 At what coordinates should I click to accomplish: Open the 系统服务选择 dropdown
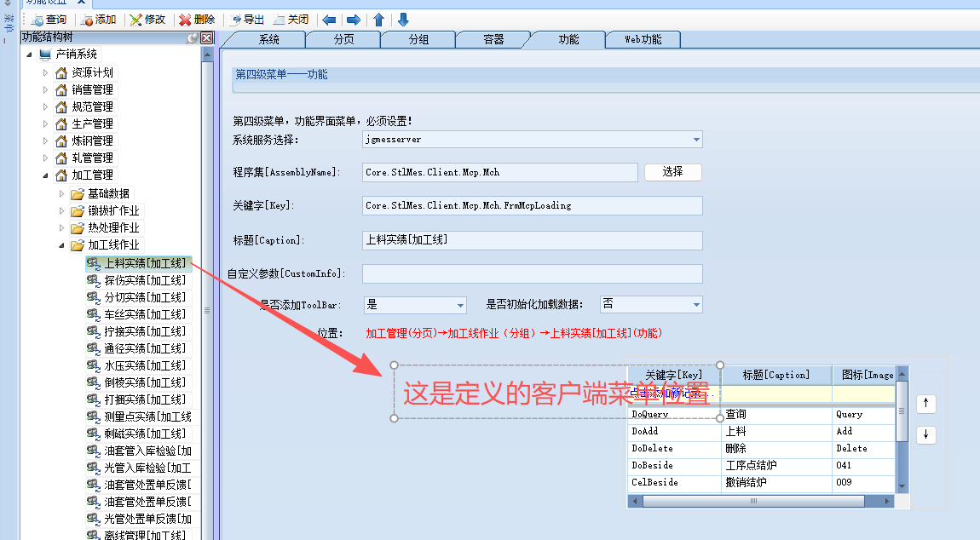coord(696,139)
